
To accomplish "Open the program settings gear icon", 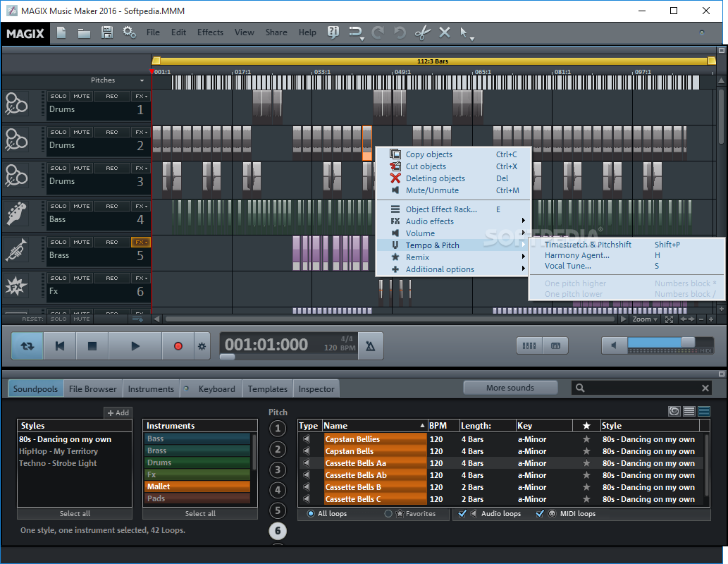I will (129, 32).
